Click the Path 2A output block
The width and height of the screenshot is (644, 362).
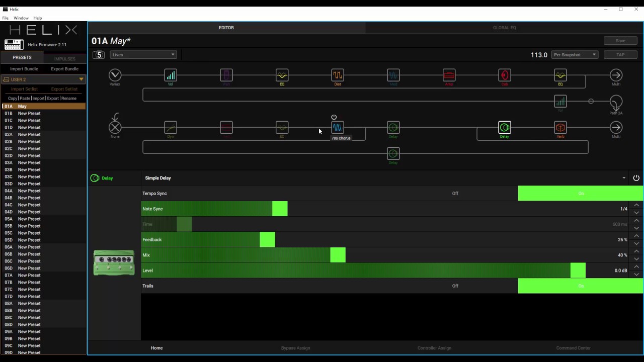click(616, 102)
